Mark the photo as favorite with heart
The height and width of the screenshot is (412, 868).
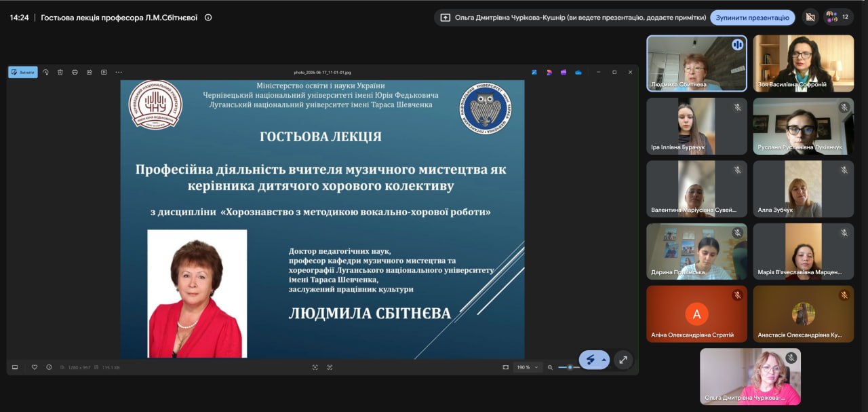35,367
